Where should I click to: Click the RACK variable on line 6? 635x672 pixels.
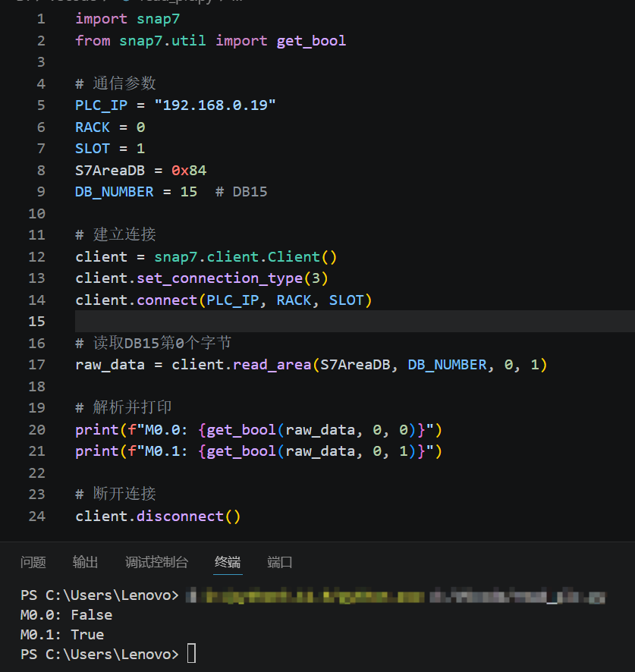click(93, 127)
